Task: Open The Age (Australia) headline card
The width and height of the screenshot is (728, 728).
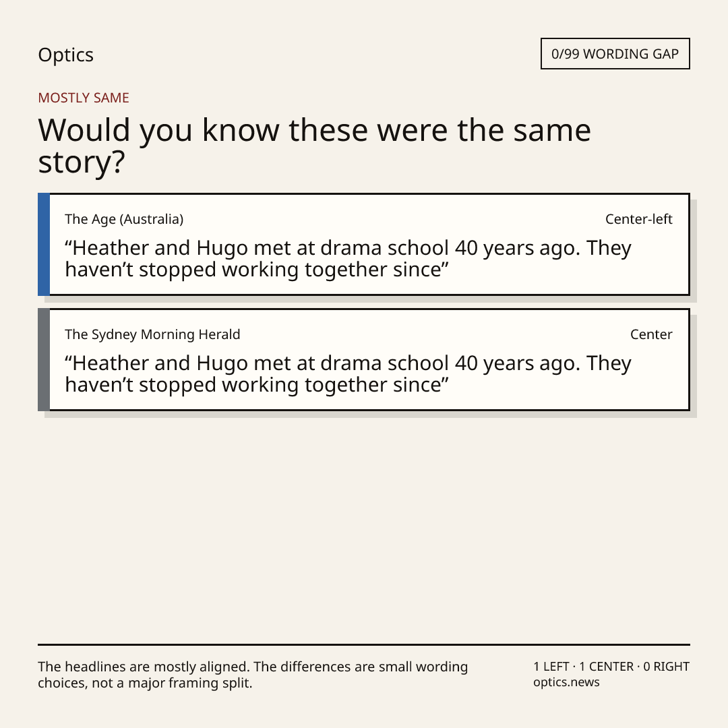Action: [364, 244]
